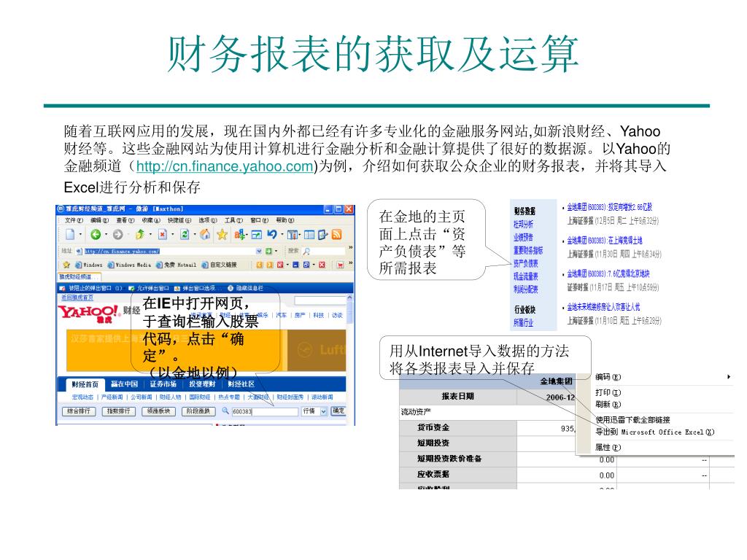Click the favorites star on the links bar
Screen dimensions: 747x560
66,265
